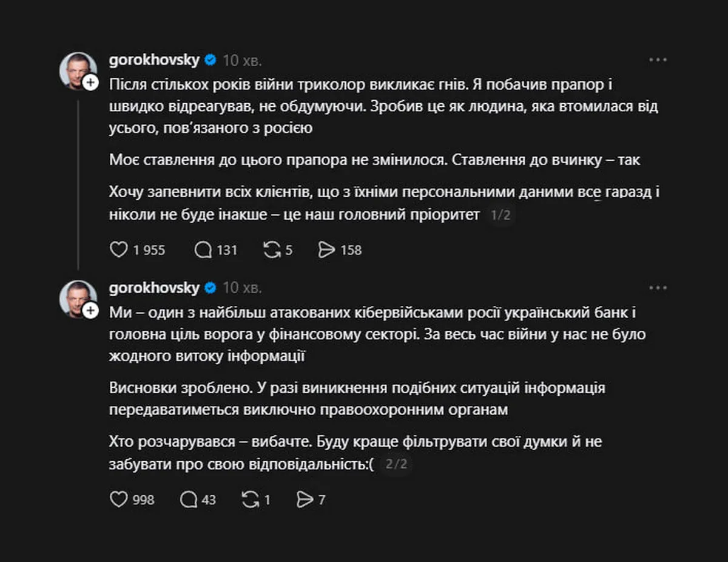728x562 pixels.
Task: Click the 10 хв. timestamp on second post
Action: 243,288
